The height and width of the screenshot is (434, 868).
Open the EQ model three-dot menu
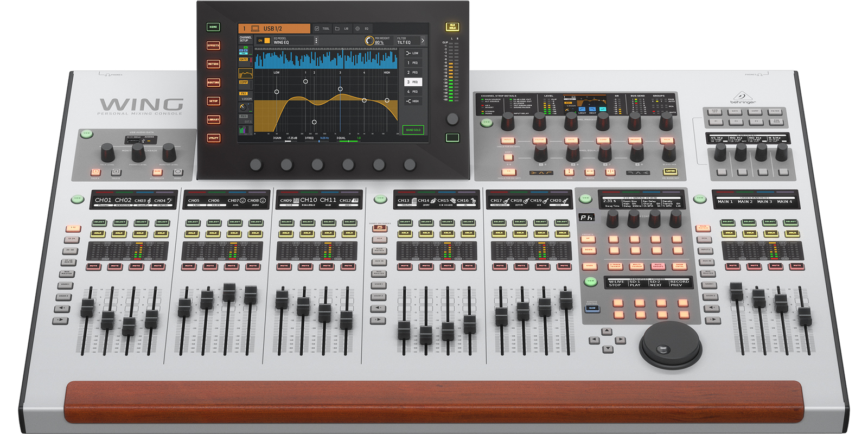[x=316, y=41]
